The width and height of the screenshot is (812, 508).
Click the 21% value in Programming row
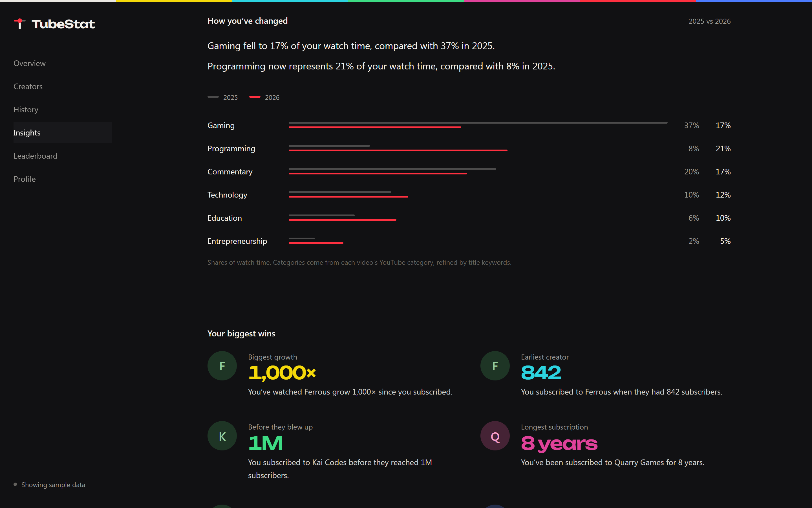[x=723, y=148]
